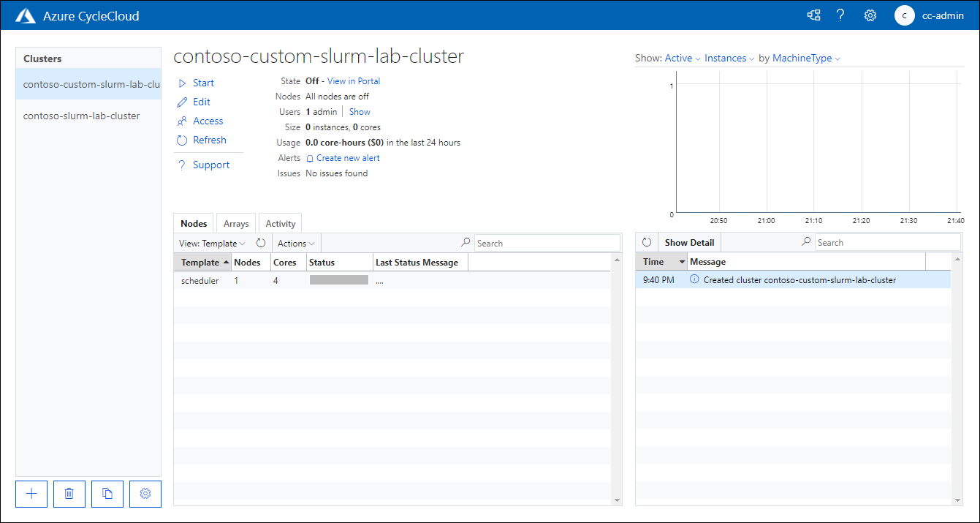Refresh the event log panel
Screen dimensions: 980x523
647,241
